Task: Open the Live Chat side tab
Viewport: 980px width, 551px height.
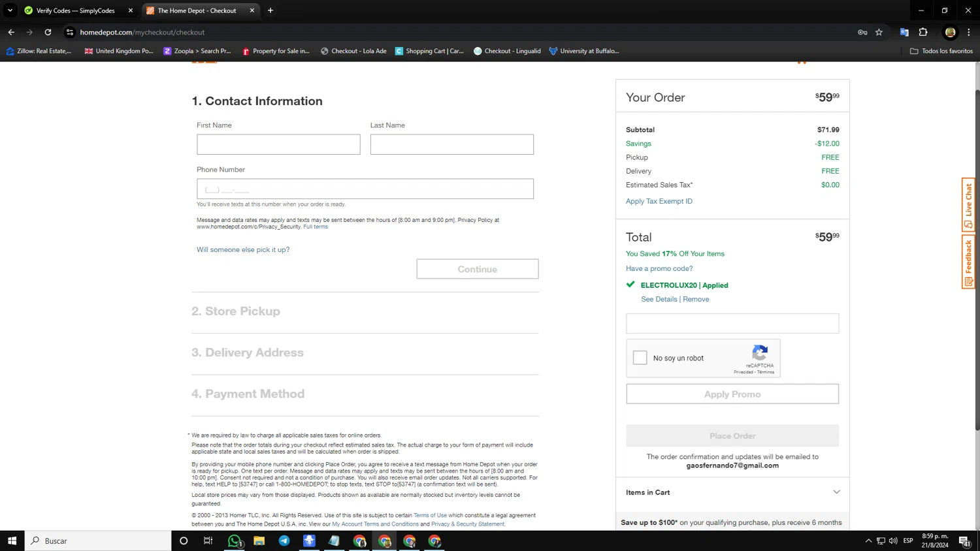Action: point(968,205)
